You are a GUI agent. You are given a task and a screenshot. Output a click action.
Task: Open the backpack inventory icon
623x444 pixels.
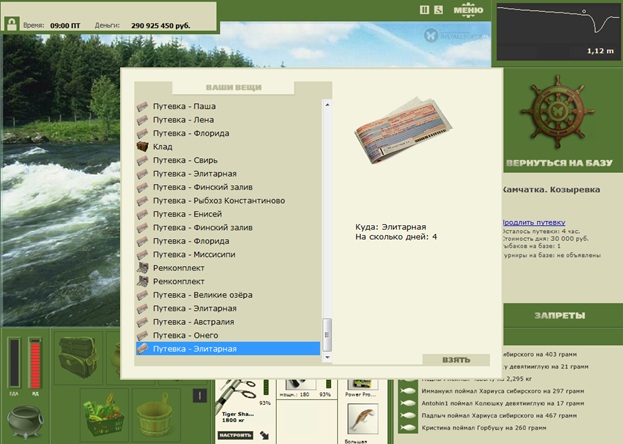(x=78, y=357)
